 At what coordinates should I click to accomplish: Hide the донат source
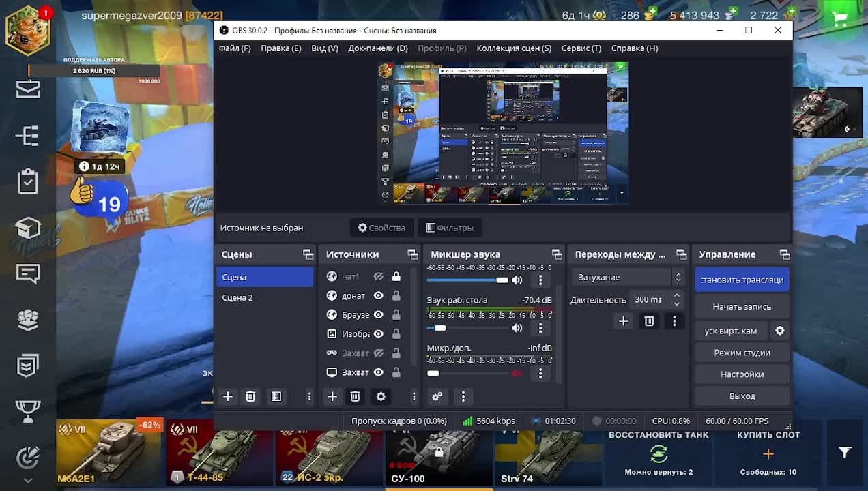[x=378, y=295]
